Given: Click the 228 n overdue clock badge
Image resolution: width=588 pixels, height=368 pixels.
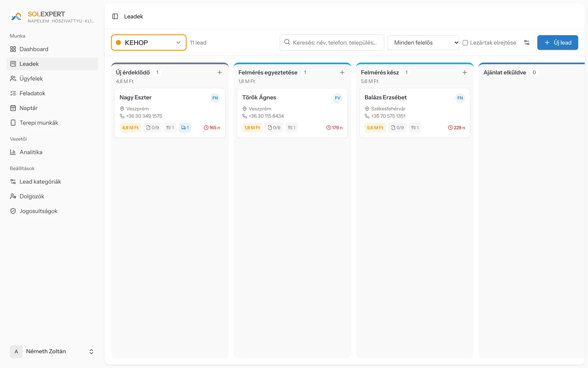Looking at the screenshot, I should (x=456, y=128).
